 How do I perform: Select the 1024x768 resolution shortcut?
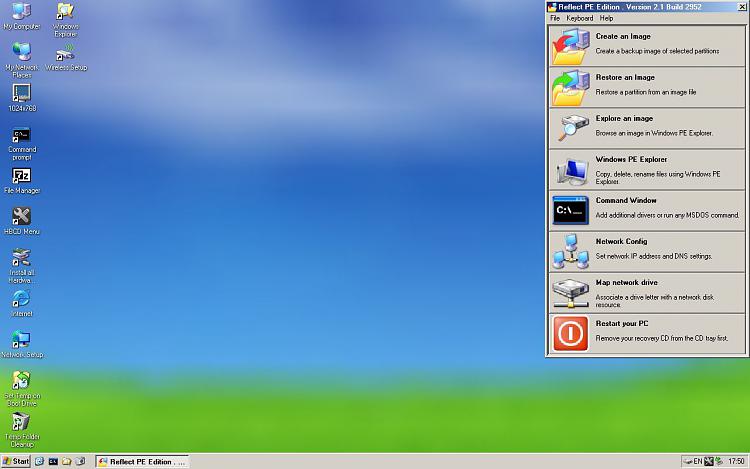click(x=22, y=98)
